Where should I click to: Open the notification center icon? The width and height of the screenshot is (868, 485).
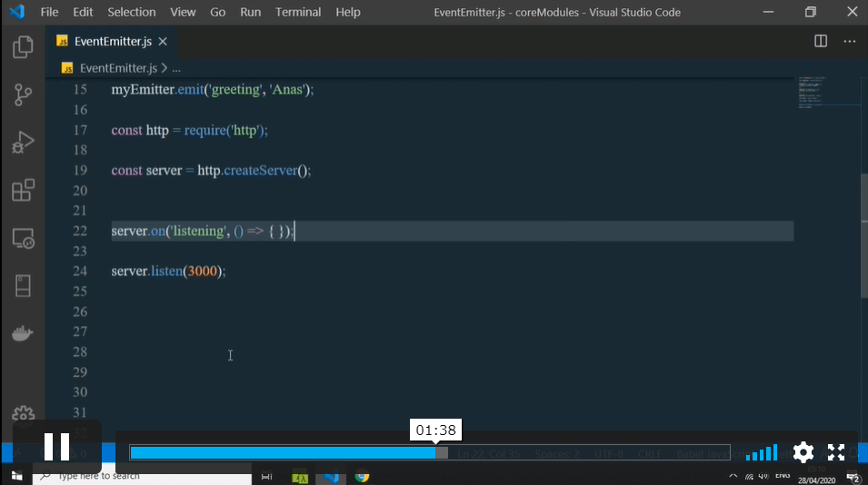853,477
